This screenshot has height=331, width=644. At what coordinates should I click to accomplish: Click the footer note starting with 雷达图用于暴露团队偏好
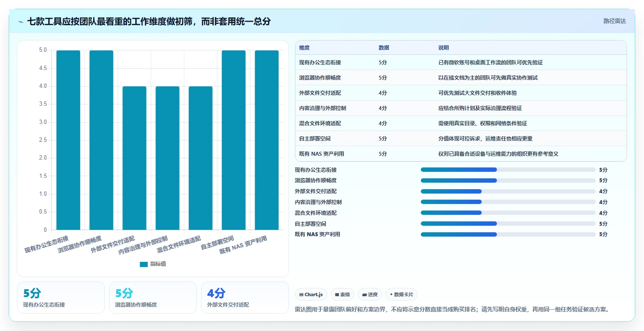tap(453, 310)
